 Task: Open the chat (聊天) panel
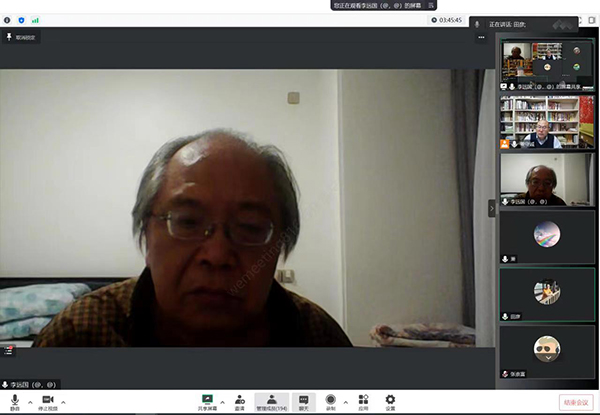pyautogui.click(x=303, y=402)
